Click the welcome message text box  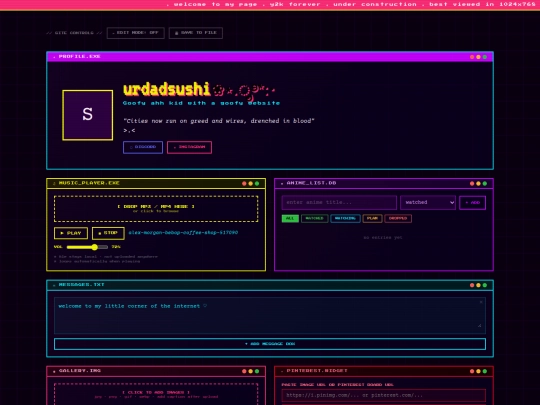click(270, 315)
